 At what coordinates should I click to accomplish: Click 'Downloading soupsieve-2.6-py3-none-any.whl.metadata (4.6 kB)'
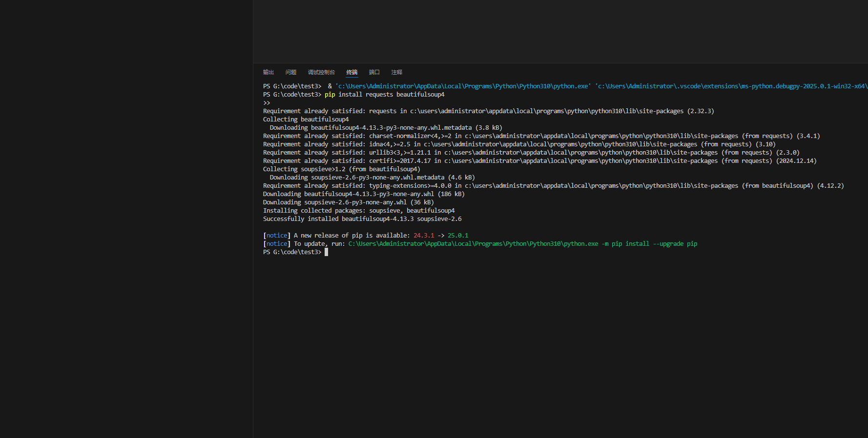pyautogui.click(x=372, y=178)
